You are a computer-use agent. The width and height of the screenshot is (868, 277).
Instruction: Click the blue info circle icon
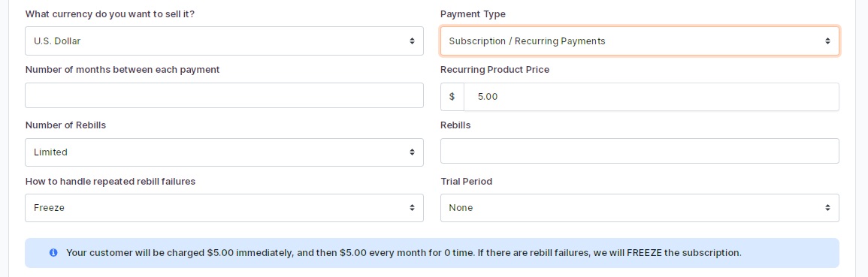click(53, 253)
